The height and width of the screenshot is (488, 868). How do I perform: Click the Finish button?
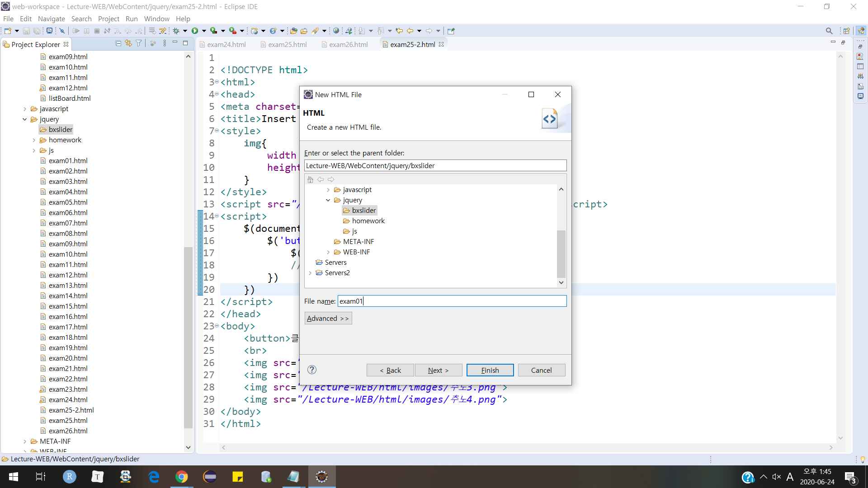[x=490, y=370]
